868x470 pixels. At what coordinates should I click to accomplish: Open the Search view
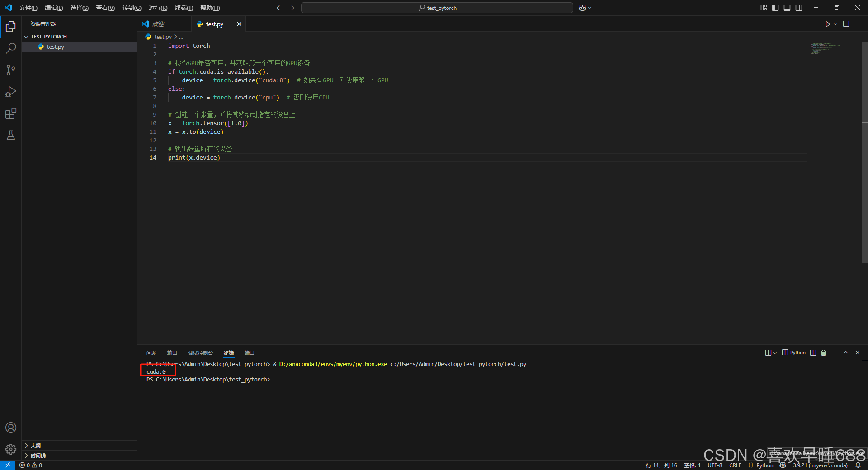11,48
